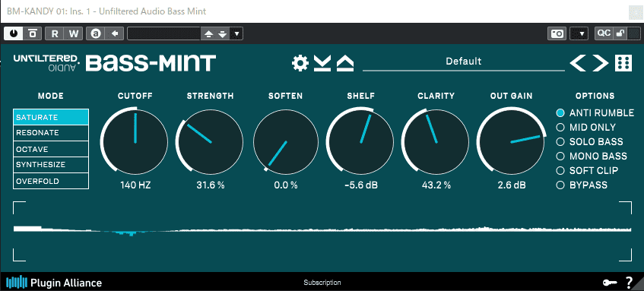
Task: Click the SOFTEN knob
Action: [x=286, y=142]
